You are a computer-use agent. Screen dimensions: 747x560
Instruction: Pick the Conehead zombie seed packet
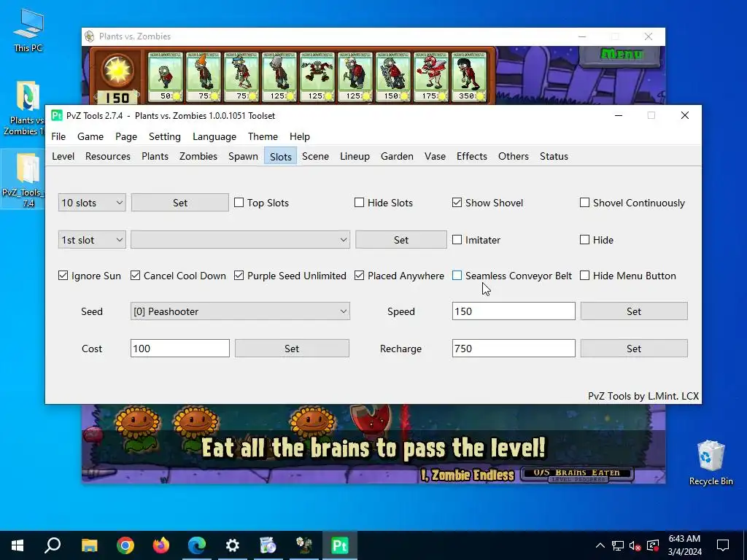tap(204, 77)
